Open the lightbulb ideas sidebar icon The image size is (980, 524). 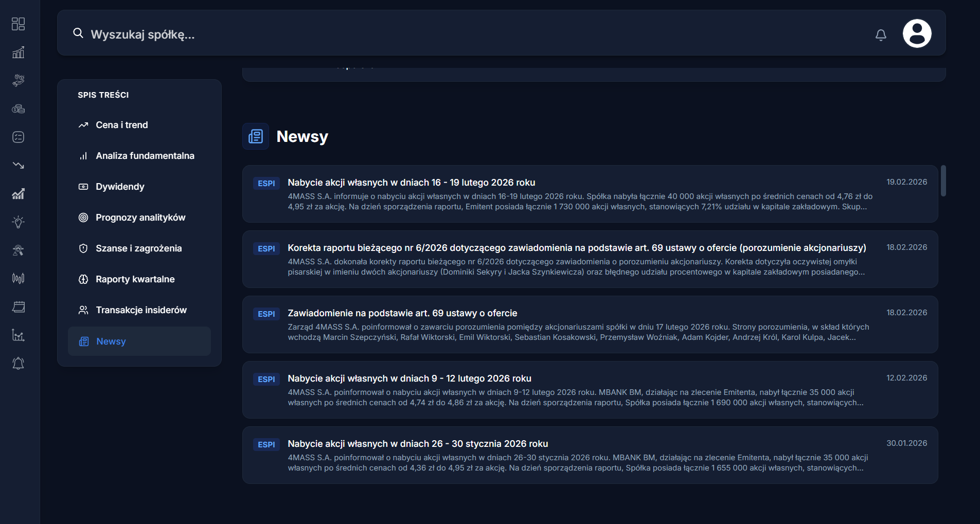pyautogui.click(x=19, y=222)
